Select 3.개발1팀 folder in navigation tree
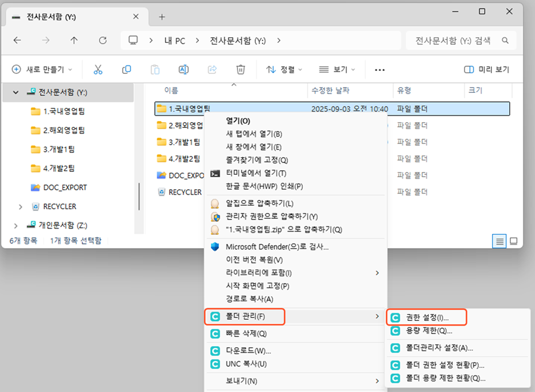The height and width of the screenshot is (392, 535). tap(58, 149)
